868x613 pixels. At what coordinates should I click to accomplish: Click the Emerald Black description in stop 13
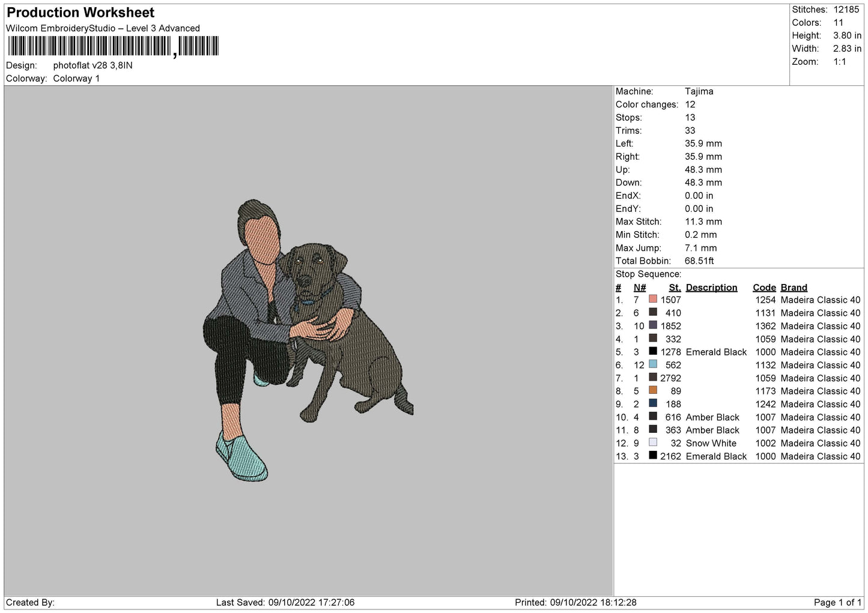716,456
